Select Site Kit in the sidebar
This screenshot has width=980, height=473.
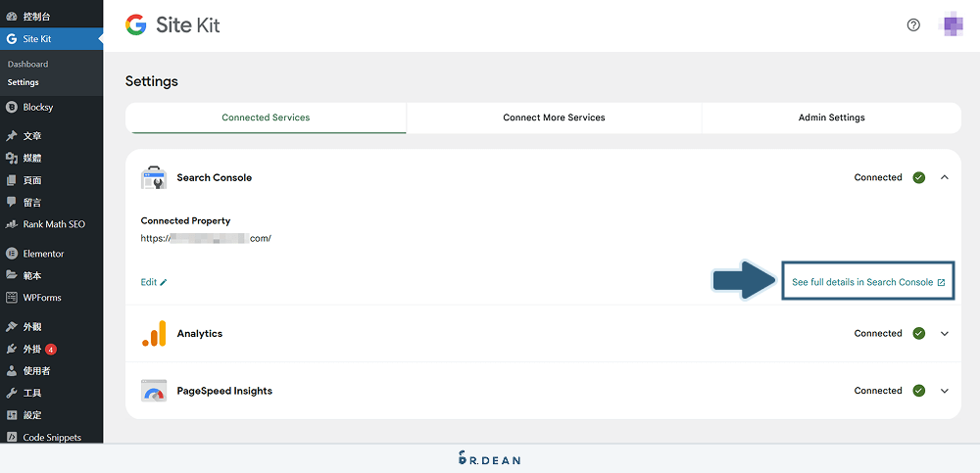[51, 39]
